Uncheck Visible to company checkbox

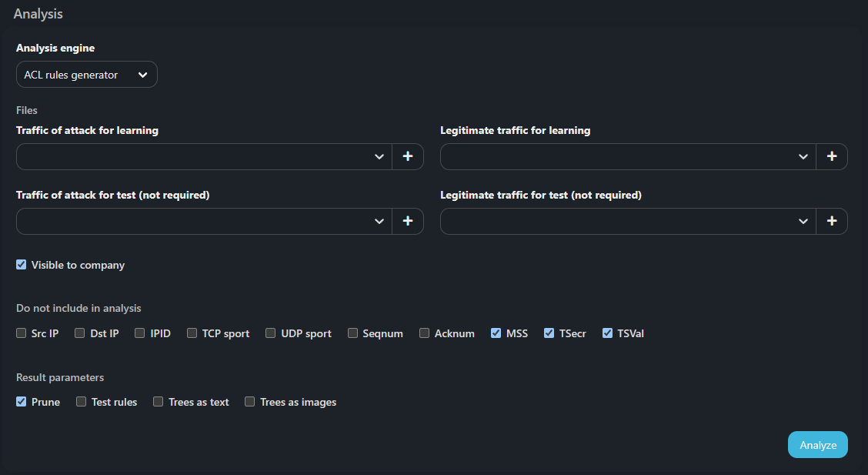click(x=22, y=265)
